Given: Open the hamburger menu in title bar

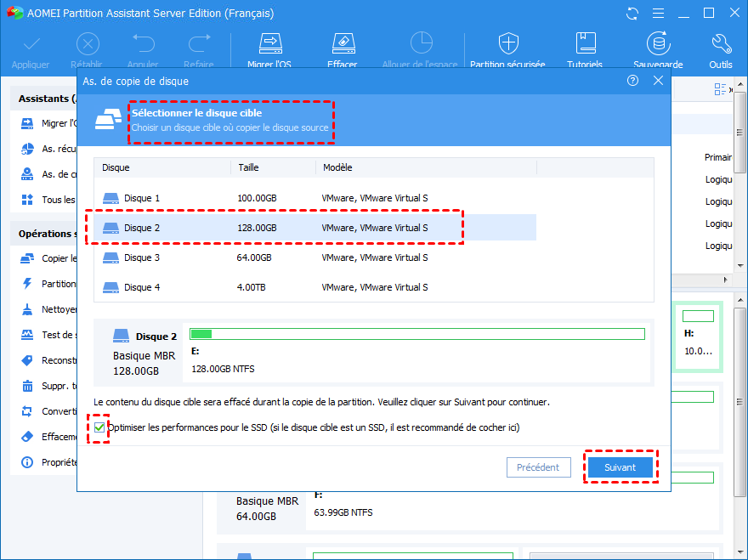Looking at the screenshot, I should 658,14.
